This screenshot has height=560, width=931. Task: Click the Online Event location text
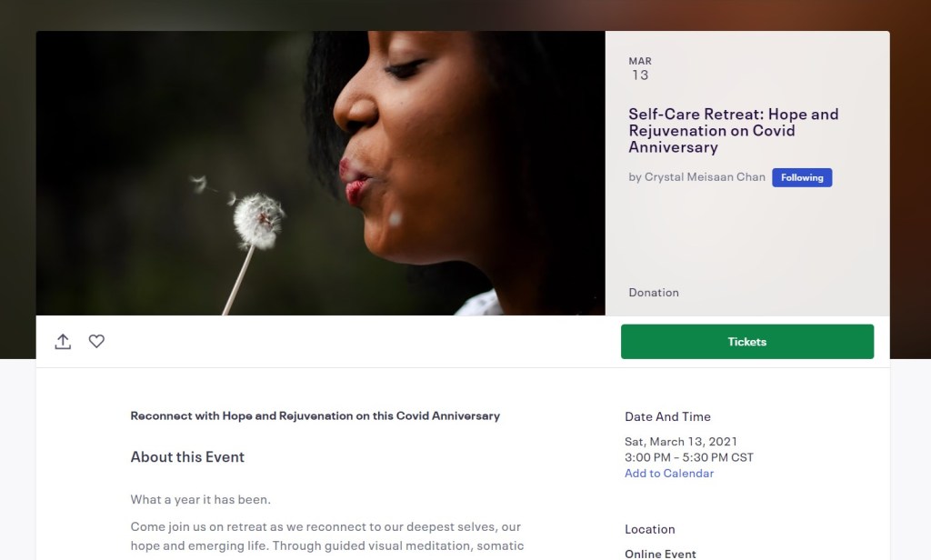click(x=660, y=554)
